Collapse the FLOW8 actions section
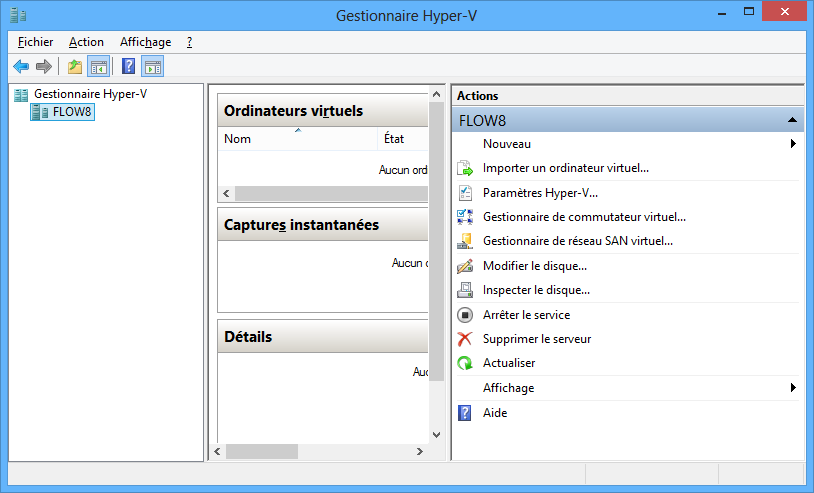This screenshot has width=814, height=493. click(792, 120)
